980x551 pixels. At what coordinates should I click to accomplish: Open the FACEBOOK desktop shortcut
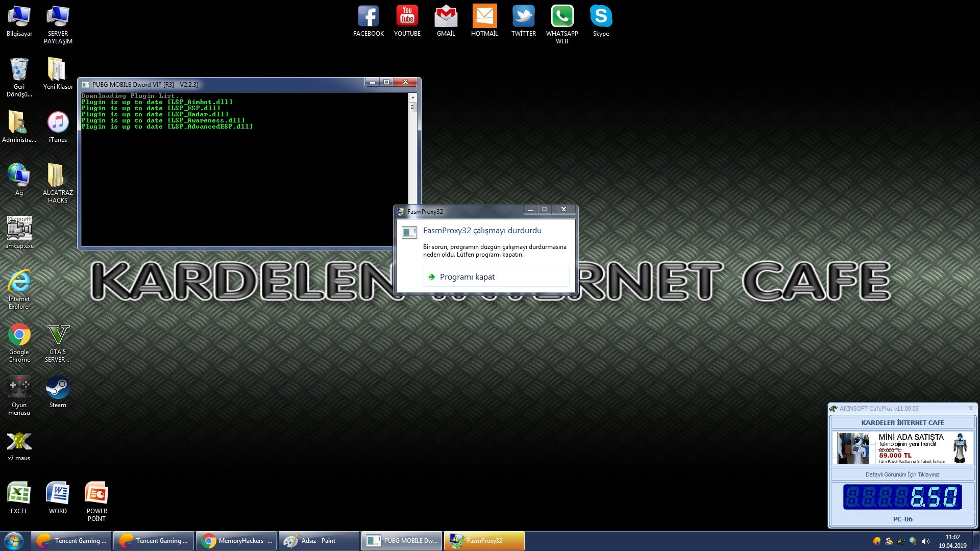pos(368,21)
